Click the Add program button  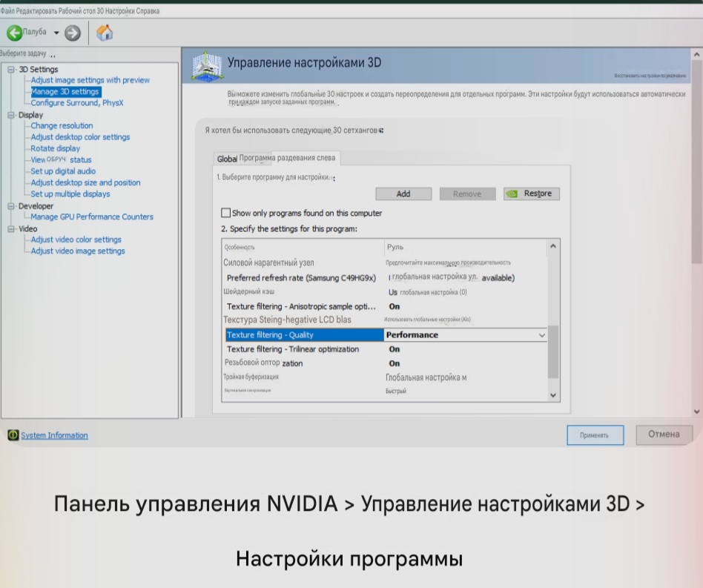click(403, 194)
